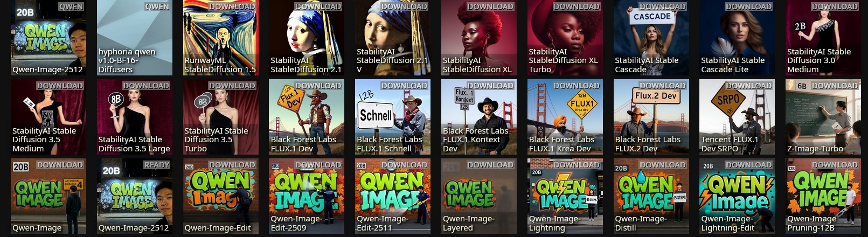
Task: Select the hyphoria qwen v1.0-BF16-Diffusers tile
Action: click(135, 38)
